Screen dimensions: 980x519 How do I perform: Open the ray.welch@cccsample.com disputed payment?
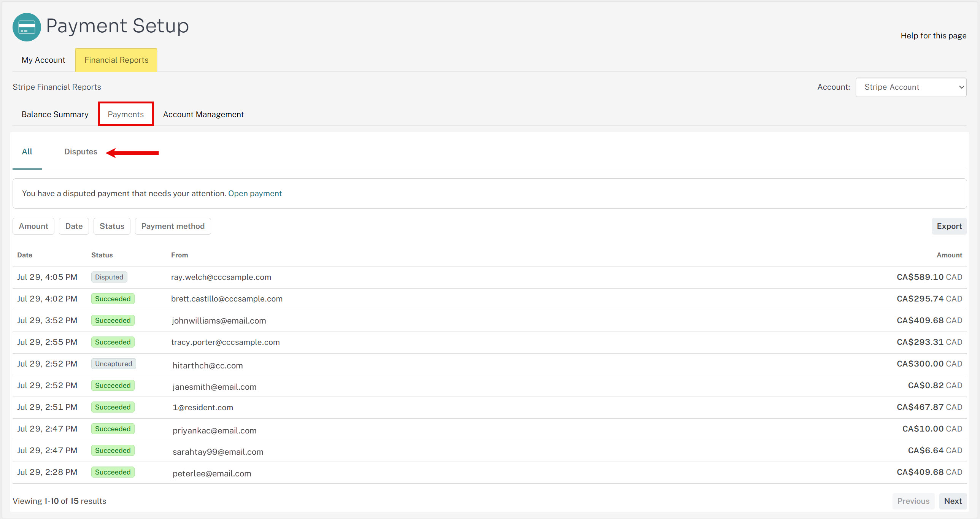point(489,277)
